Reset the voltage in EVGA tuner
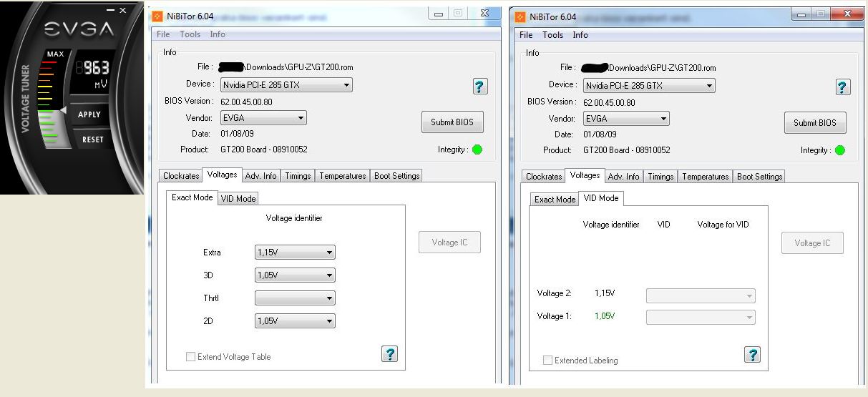Viewport: 868px width, 397px height. 92,139
